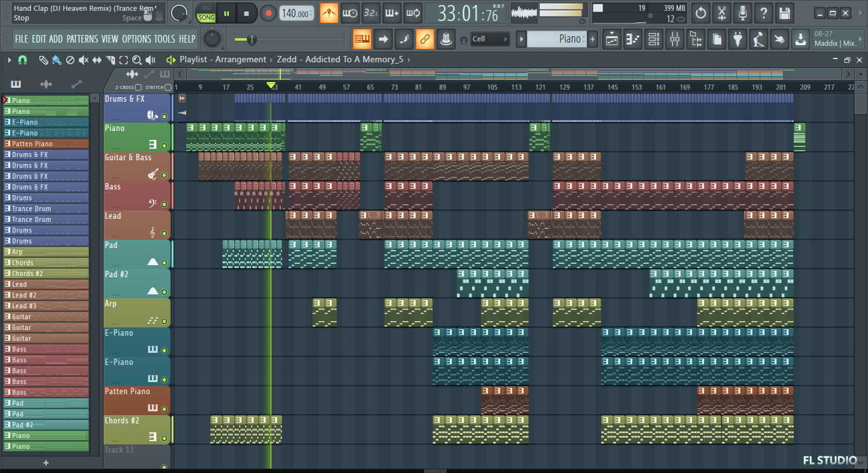The image size is (868, 473).
Task: Click the microphone one-click recording icon
Action: (742, 13)
